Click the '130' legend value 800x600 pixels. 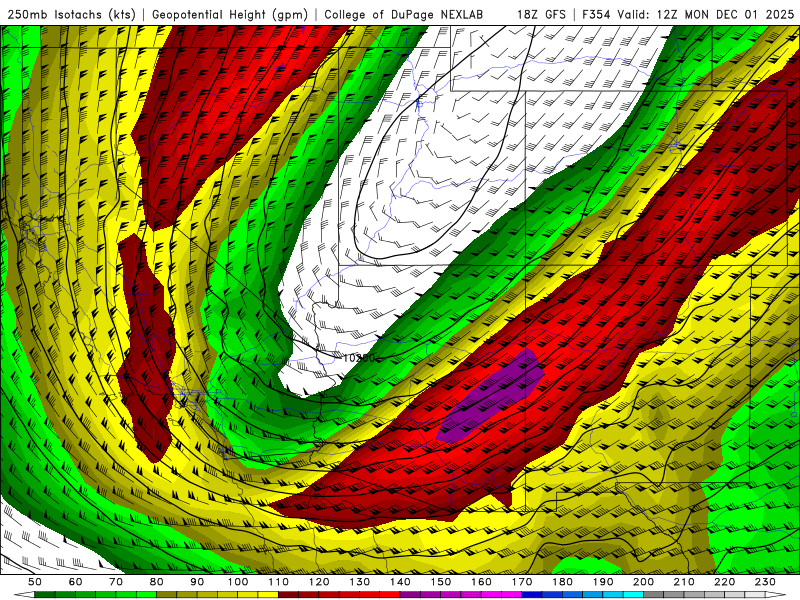(x=360, y=582)
